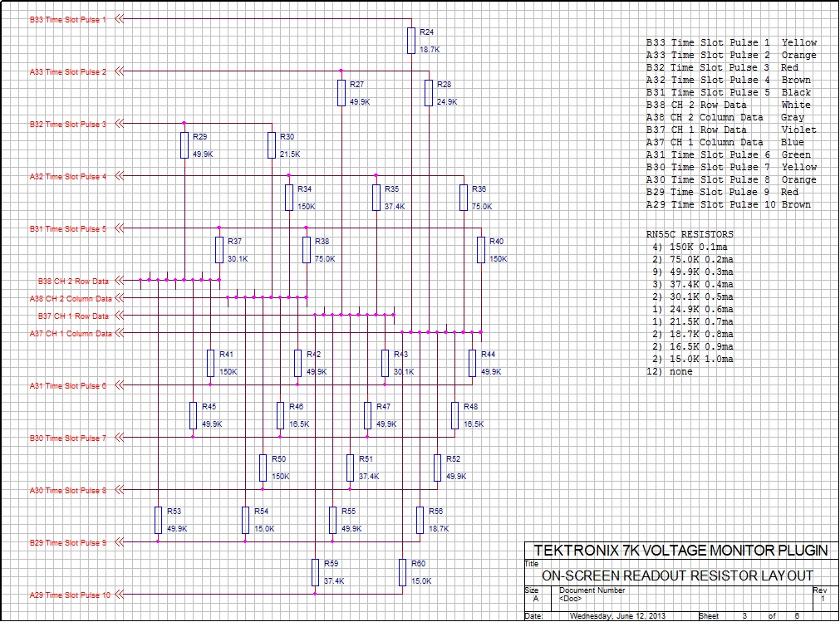Screen dimensions: 840x622
Task: Click the B38 CH 2 Row Data port label
Action: [73, 281]
